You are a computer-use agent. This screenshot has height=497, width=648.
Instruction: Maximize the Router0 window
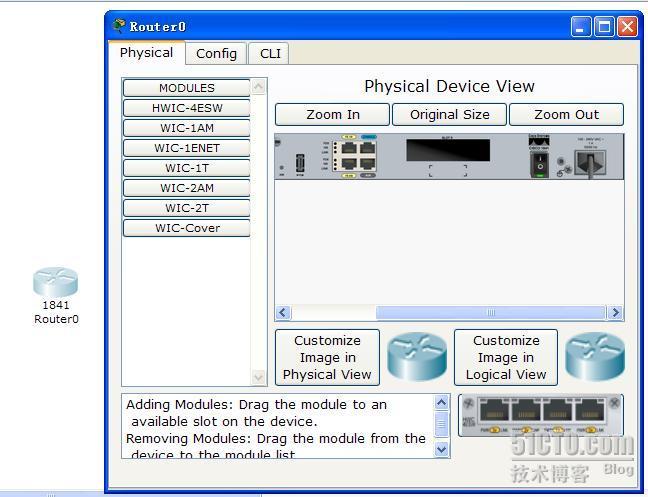coord(604,27)
